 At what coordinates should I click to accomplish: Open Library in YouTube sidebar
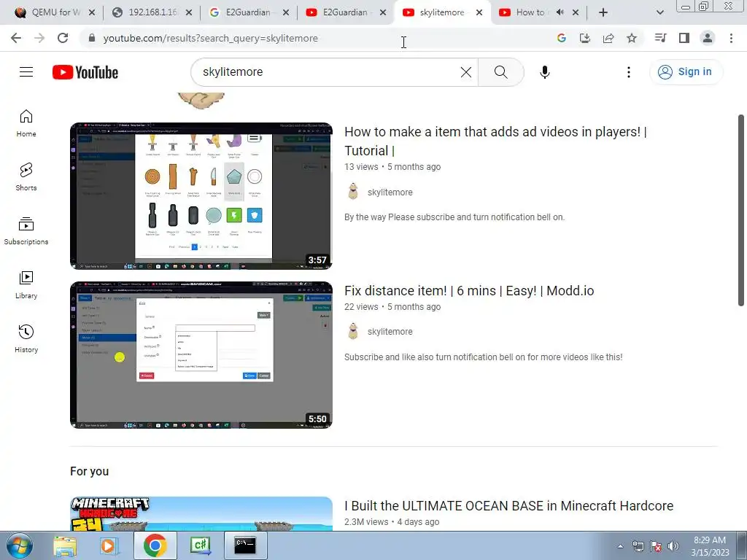[x=26, y=285]
